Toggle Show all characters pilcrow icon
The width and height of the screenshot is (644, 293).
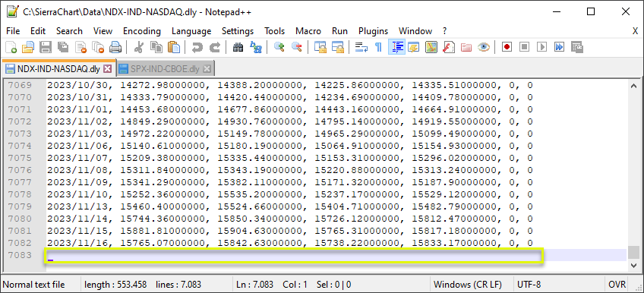click(x=379, y=47)
